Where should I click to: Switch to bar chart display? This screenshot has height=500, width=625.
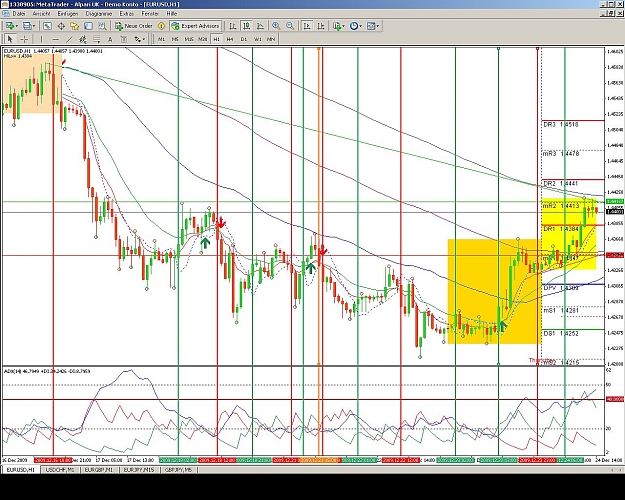tap(233, 26)
